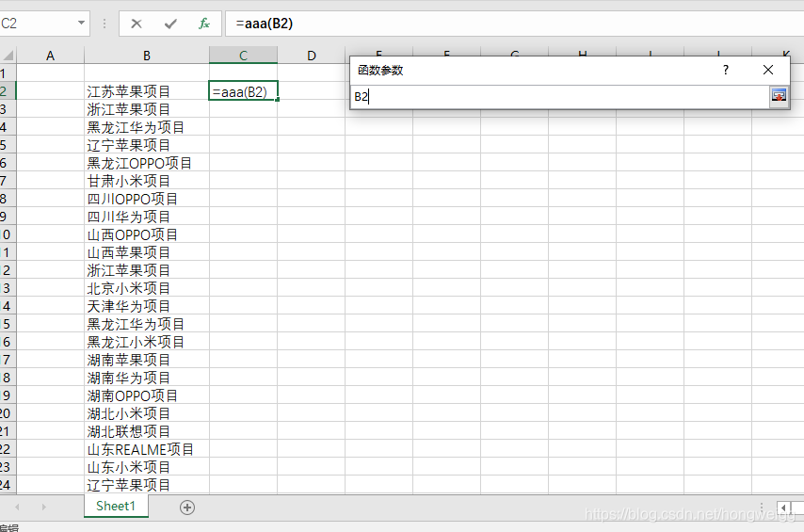The width and height of the screenshot is (804, 532).
Task: Select column A header
Action: pyautogui.click(x=50, y=56)
